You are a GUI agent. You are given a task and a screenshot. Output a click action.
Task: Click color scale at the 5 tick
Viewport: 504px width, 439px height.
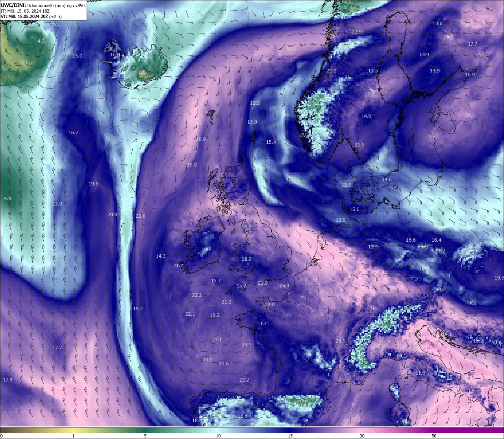(145, 435)
